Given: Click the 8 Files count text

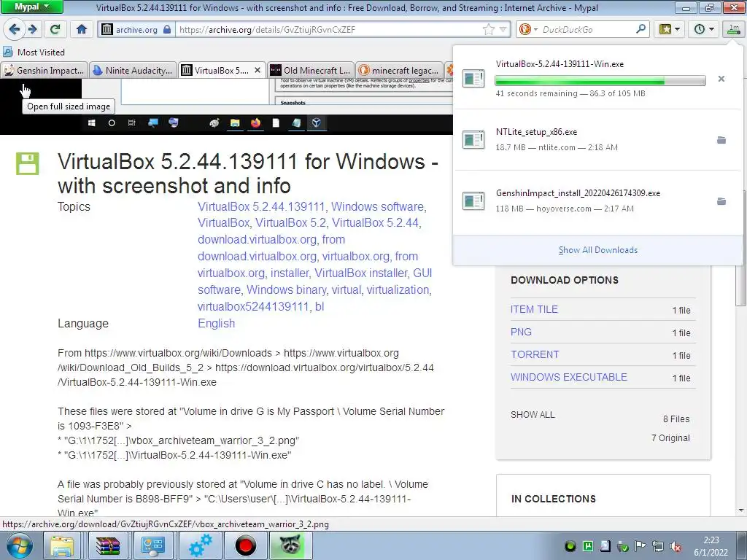Looking at the screenshot, I should click(x=676, y=419).
